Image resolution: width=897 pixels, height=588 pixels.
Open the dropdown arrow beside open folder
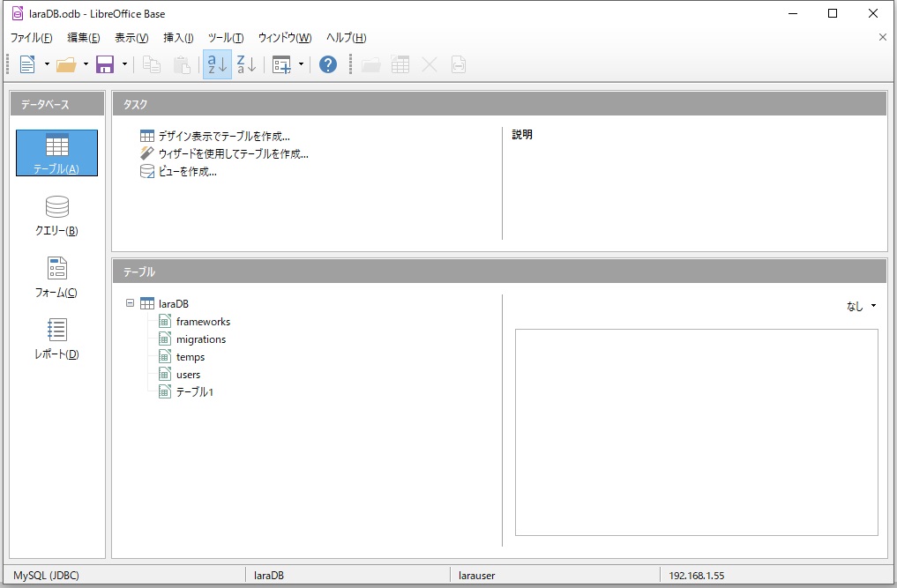(x=86, y=64)
